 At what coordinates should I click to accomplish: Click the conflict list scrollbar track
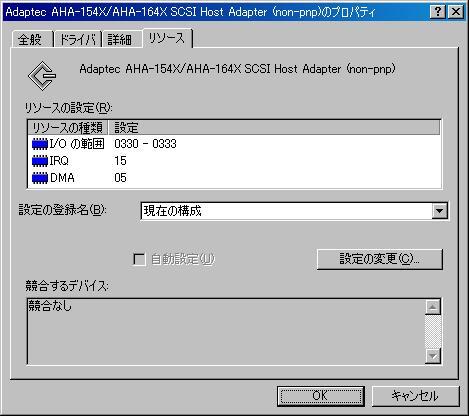point(433,331)
